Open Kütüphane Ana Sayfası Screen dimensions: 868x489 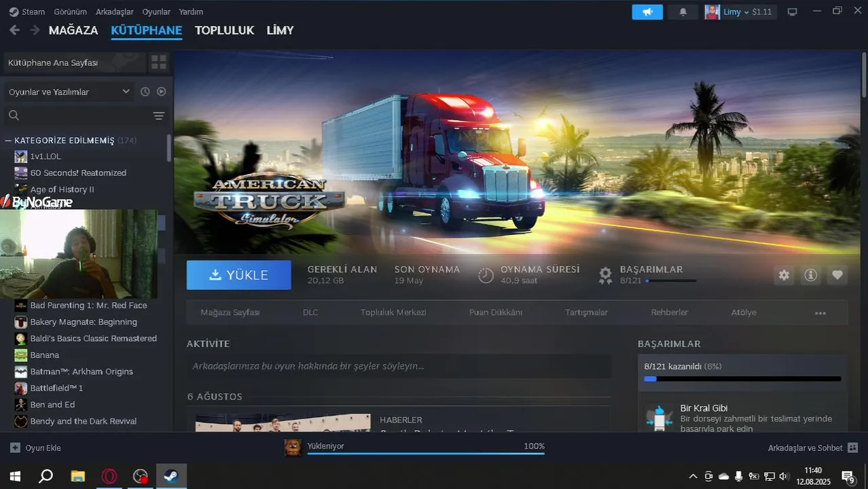[74, 62]
